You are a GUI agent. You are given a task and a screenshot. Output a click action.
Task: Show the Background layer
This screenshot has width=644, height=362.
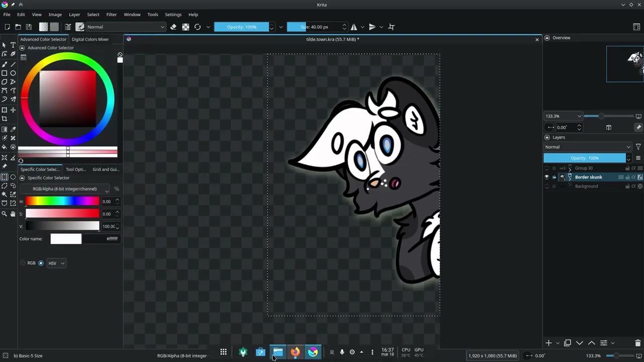(x=547, y=186)
